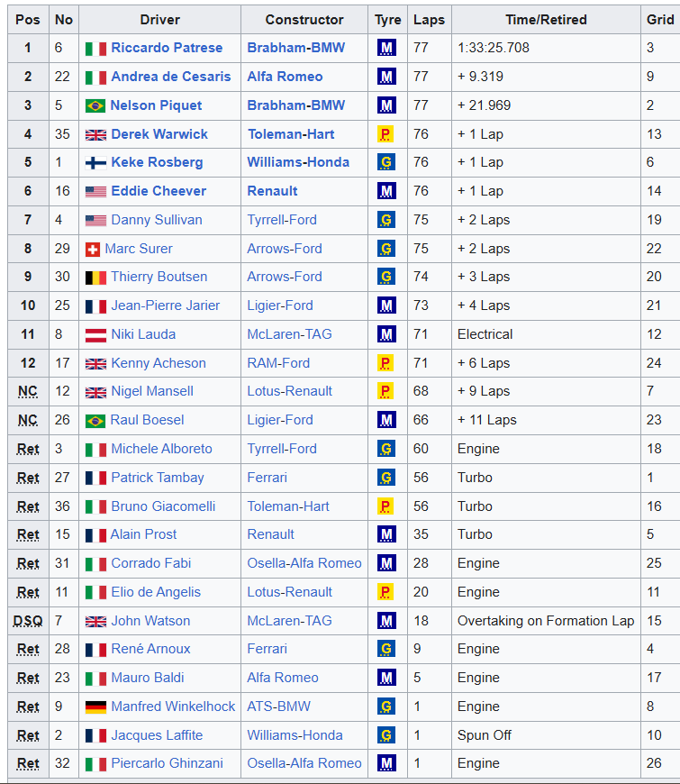This screenshot has width=680, height=784.
Task: Click the Grid column header
Action: click(660, 20)
